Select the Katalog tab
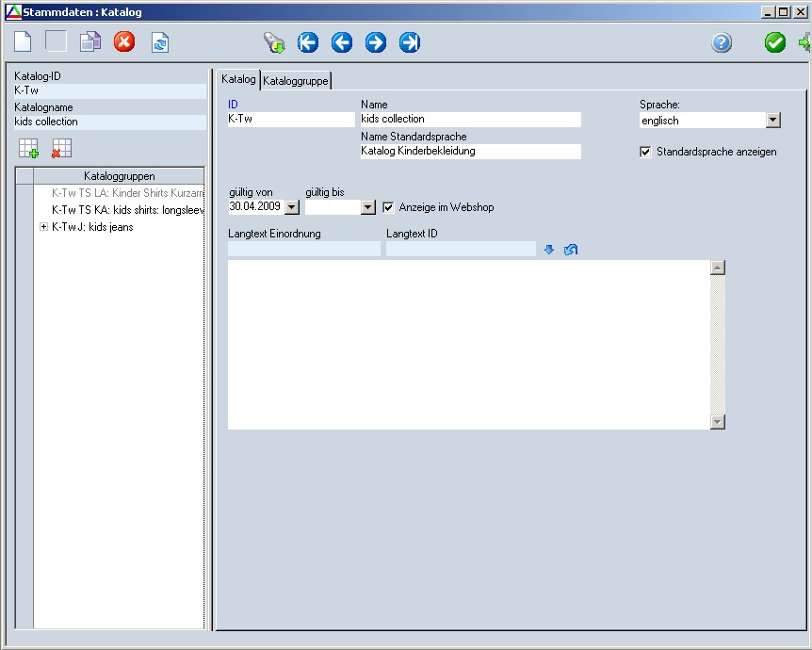The height and width of the screenshot is (650, 812). click(x=238, y=80)
